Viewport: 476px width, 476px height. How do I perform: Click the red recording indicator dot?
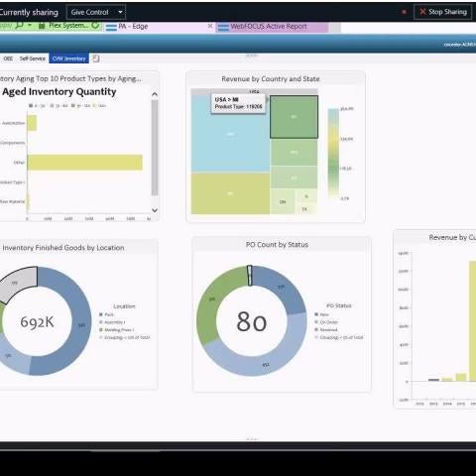pos(404,12)
